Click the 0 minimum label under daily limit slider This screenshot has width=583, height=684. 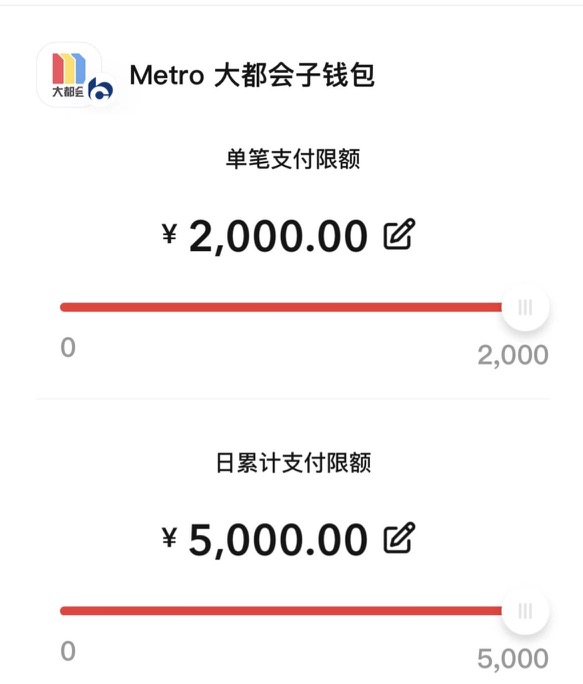pos(68,651)
